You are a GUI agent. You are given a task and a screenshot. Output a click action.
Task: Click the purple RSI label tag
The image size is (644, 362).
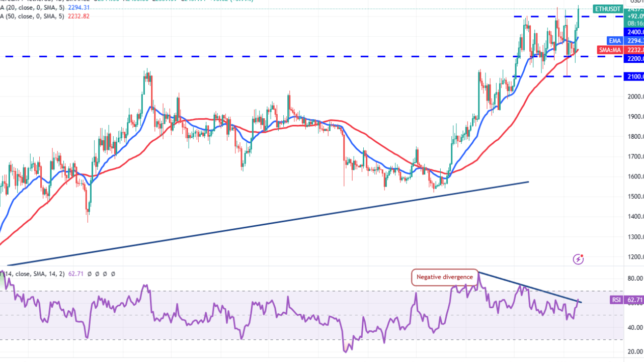click(x=617, y=300)
